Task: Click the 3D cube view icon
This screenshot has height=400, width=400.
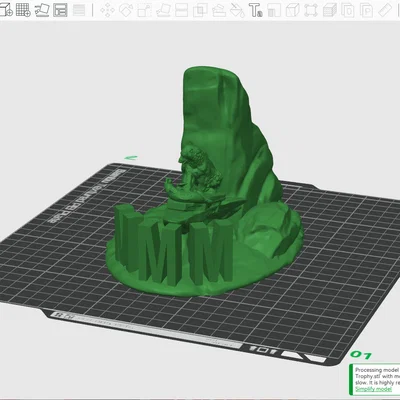Action: [293, 10]
